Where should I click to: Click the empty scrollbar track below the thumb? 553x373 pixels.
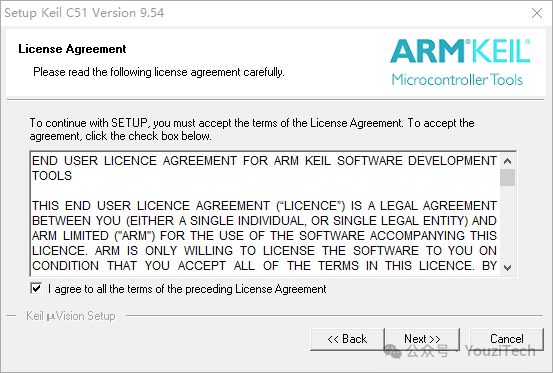(507, 223)
